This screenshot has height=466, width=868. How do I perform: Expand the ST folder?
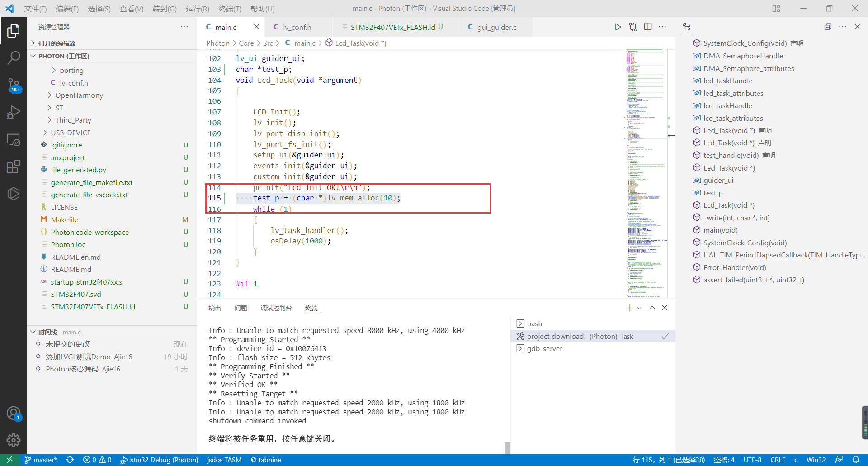click(59, 108)
